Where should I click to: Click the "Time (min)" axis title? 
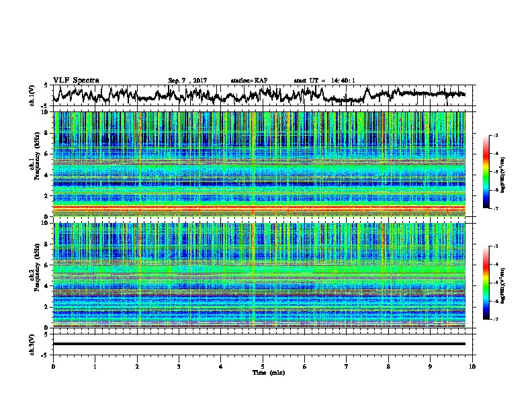(269, 373)
